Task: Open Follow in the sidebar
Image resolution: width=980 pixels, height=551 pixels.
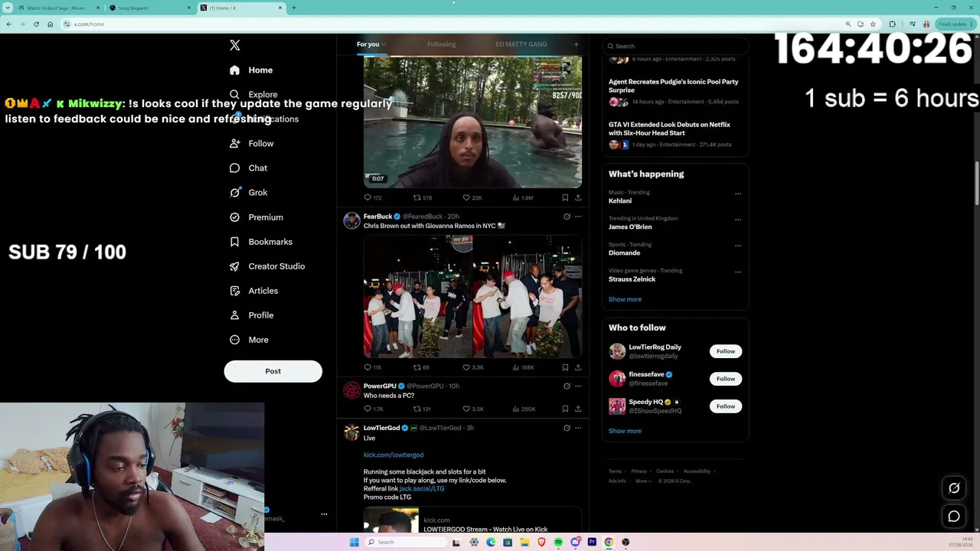Action: point(251,143)
